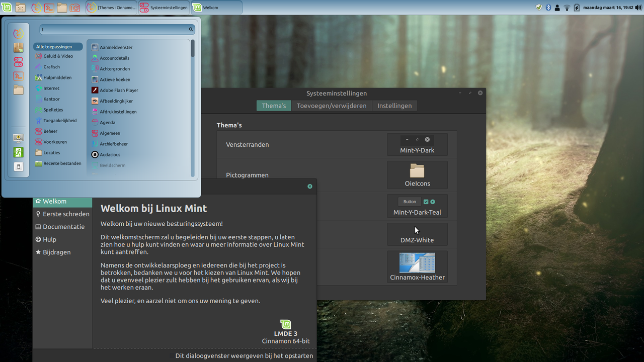Viewport: 644px width, 362px height.
Task: Open Cinnamox-Heather desktop theme chooser
Action: [x=417, y=266]
